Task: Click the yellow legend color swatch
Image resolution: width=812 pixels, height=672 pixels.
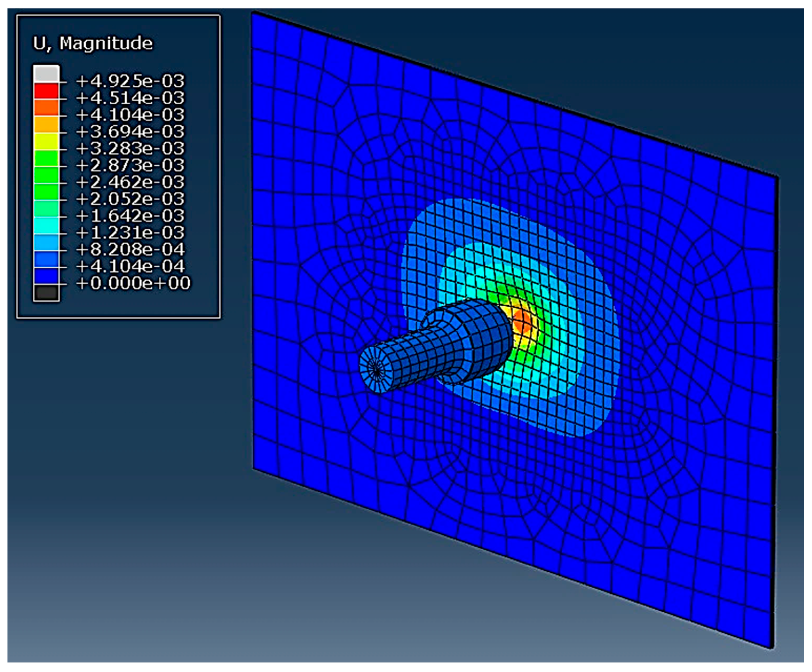Action: pos(46,141)
